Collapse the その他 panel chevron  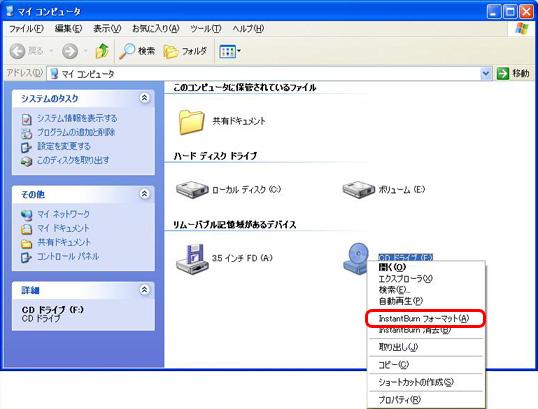point(144,194)
